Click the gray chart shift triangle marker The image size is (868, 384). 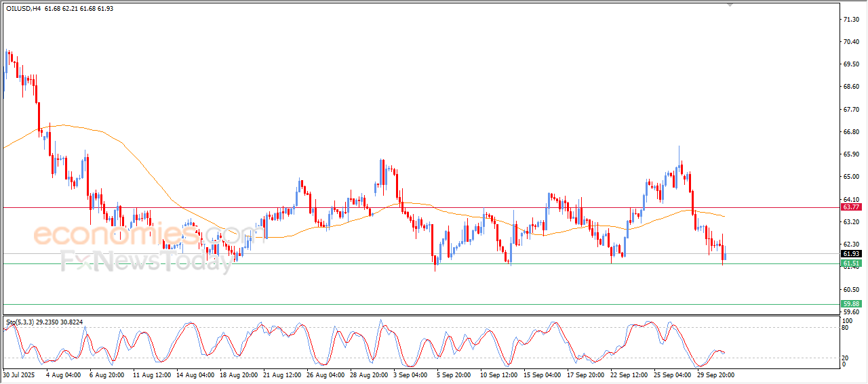(x=730, y=4)
